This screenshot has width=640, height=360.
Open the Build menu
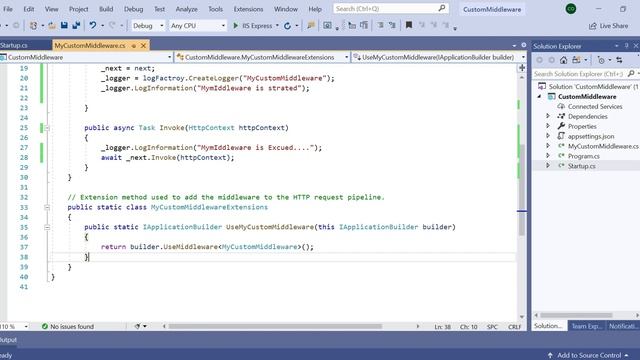point(106,9)
